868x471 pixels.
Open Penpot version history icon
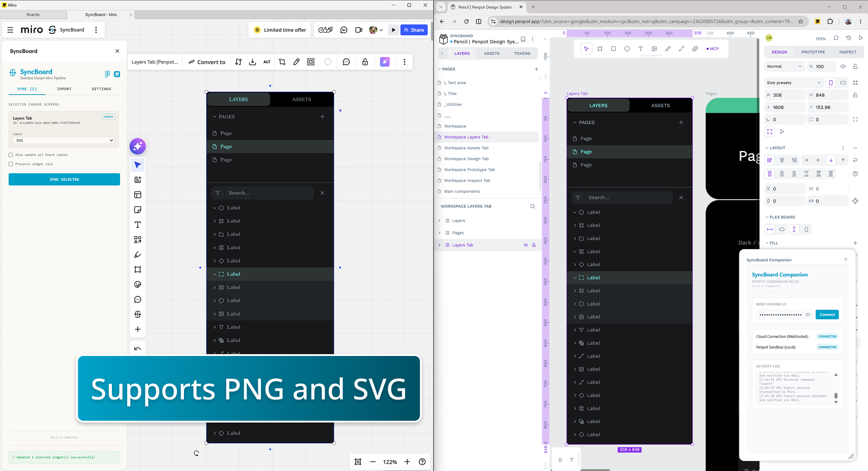pos(849,38)
